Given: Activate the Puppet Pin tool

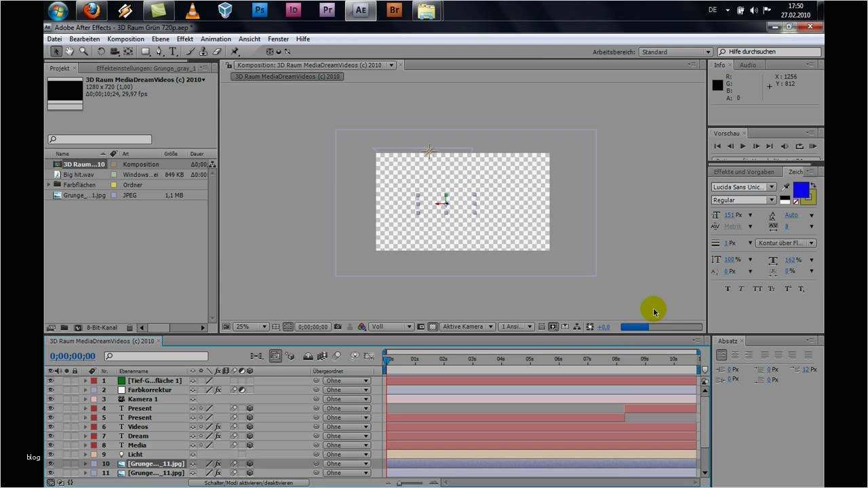Looking at the screenshot, I should pos(235,52).
